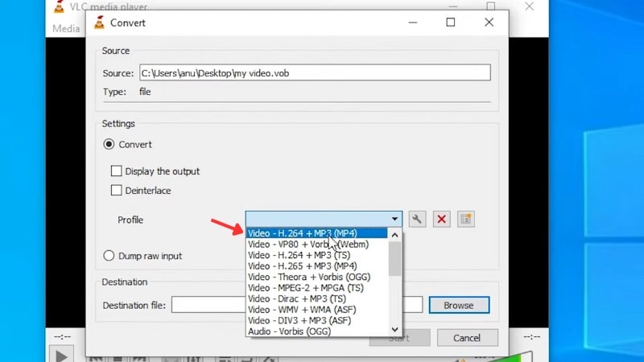Click the Destination file field
644x362 pixels.
pyautogui.click(x=297, y=305)
